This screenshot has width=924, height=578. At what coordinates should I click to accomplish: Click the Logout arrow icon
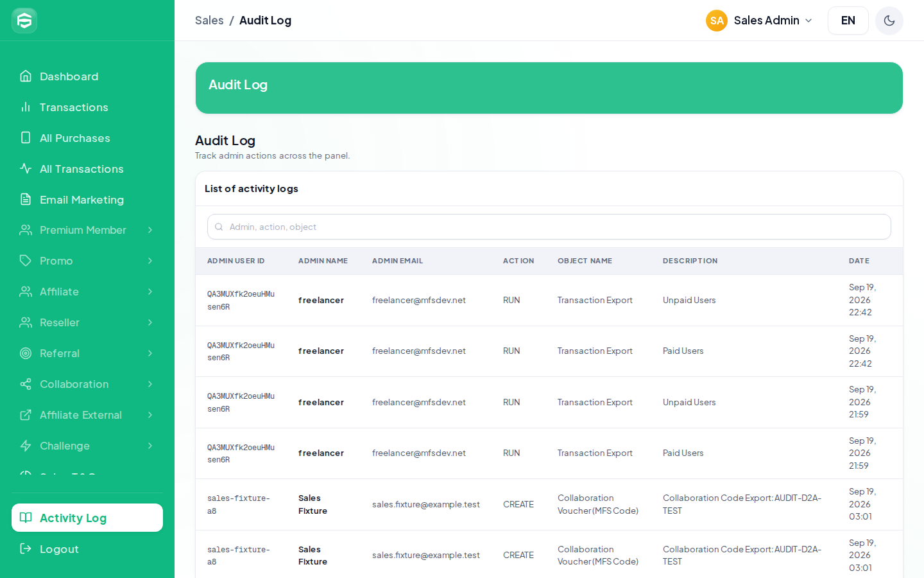click(26, 548)
